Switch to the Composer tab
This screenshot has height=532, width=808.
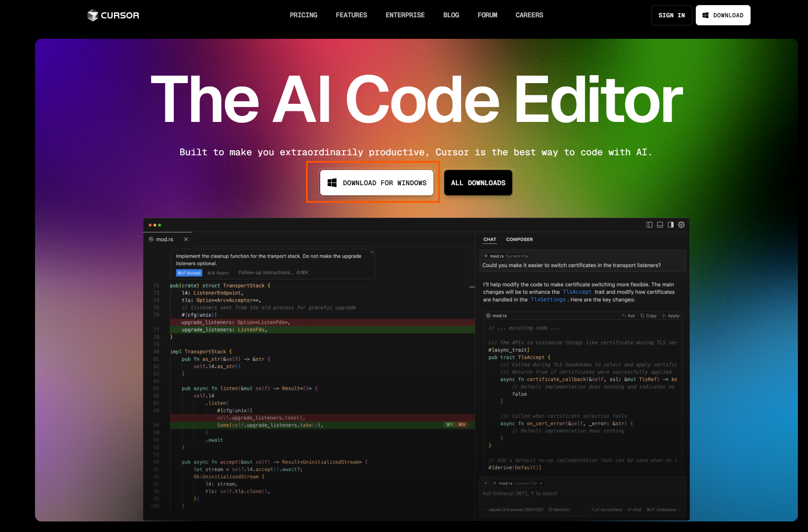point(519,239)
